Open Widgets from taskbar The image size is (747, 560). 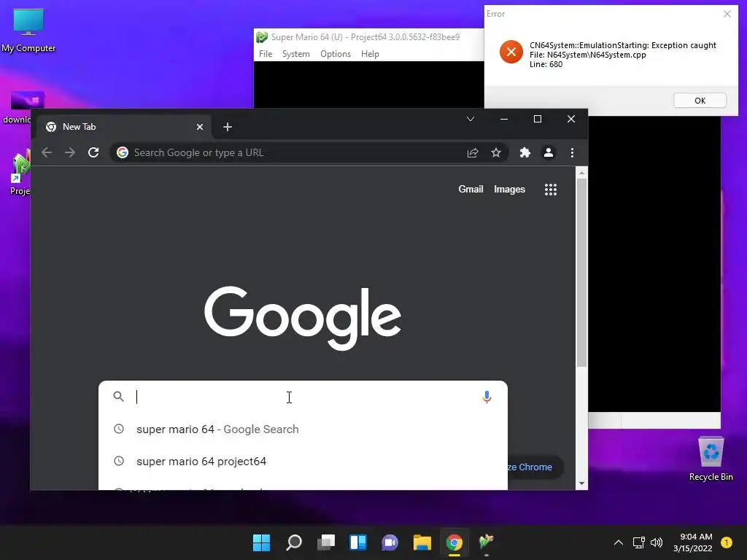click(x=357, y=542)
